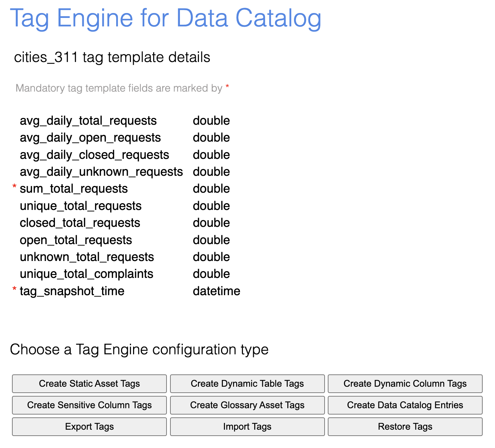Click Create Static Asset Tags
495x448 pixels.
tap(89, 384)
